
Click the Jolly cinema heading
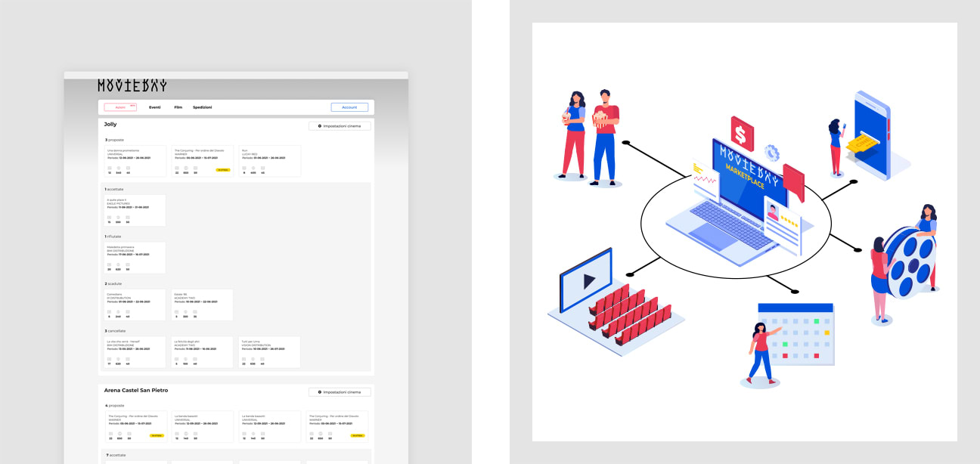110,124
